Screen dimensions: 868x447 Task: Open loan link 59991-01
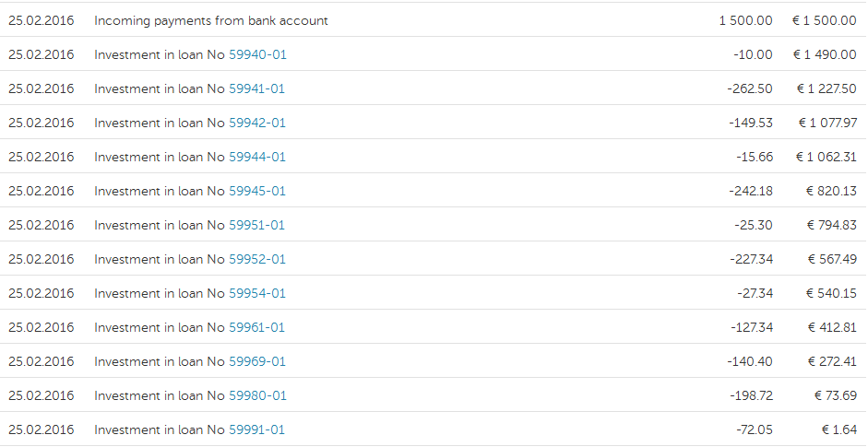coord(256,430)
